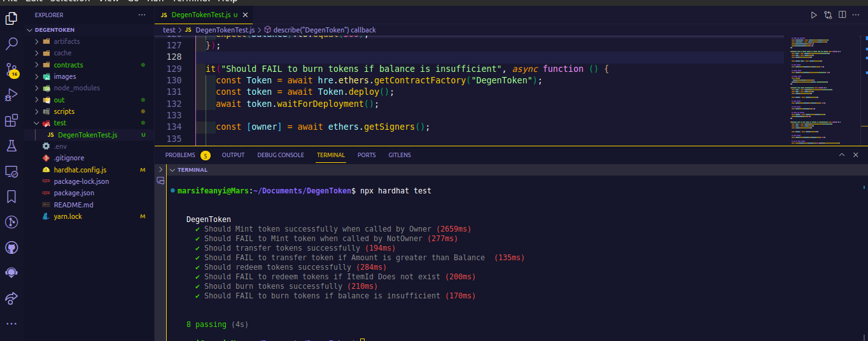
Task: Expand the node_modules folder
Action: [37, 88]
